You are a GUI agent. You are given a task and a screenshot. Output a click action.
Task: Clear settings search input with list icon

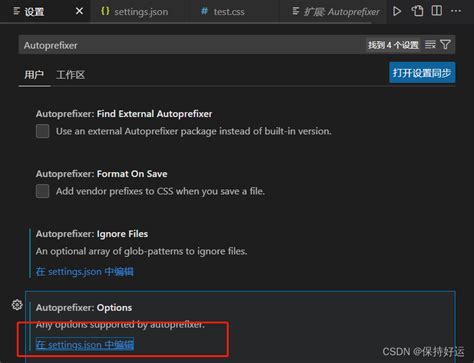coord(430,45)
